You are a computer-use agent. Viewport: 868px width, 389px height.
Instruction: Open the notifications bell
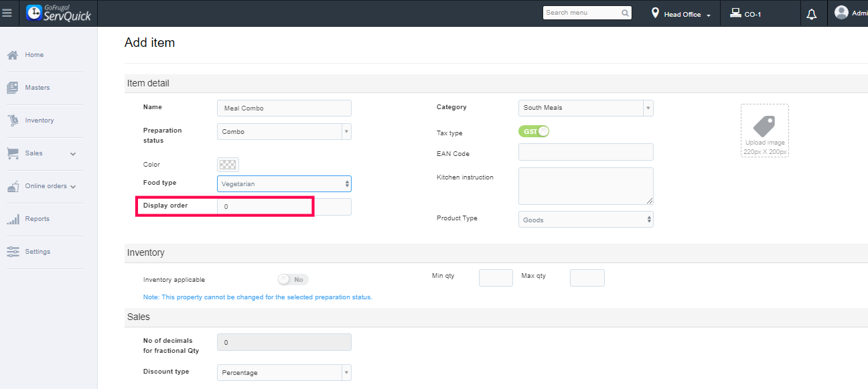click(812, 14)
